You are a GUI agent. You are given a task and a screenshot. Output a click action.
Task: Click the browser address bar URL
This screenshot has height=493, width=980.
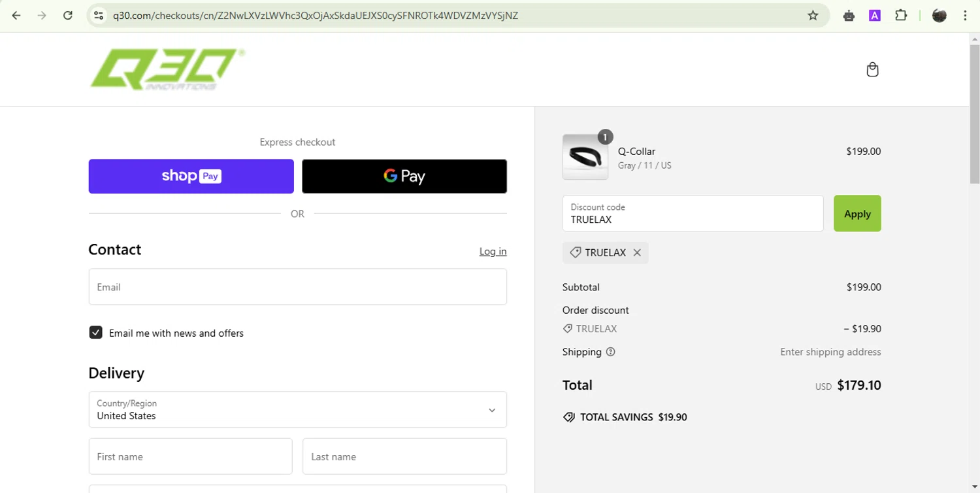(x=315, y=16)
